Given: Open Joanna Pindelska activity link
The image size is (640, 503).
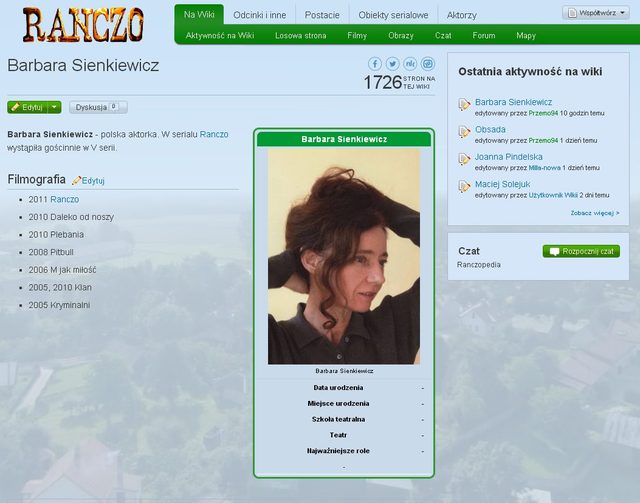Looking at the screenshot, I should pyautogui.click(x=509, y=157).
